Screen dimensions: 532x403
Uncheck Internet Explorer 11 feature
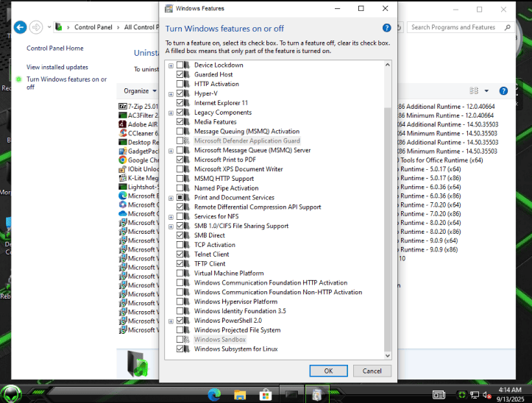coord(180,103)
